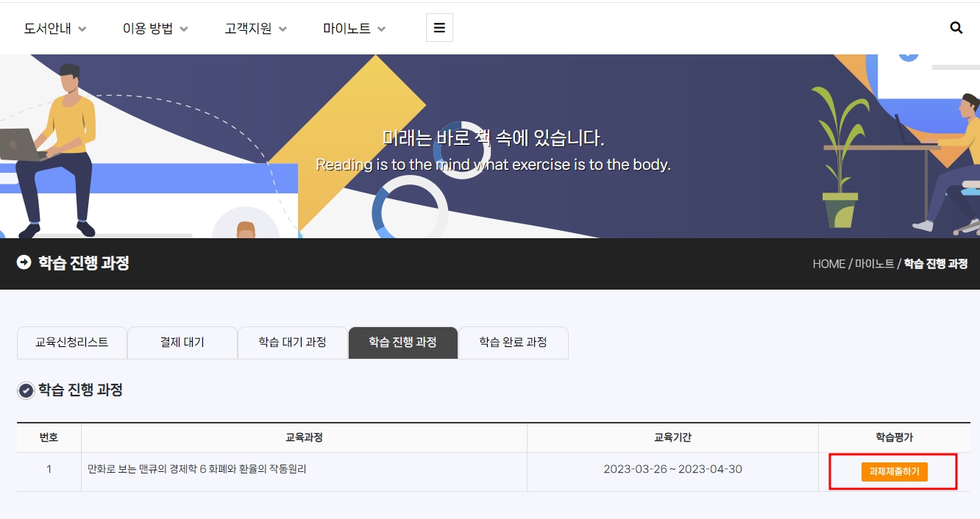Click the checkmark icon beside the section heading

(x=26, y=391)
